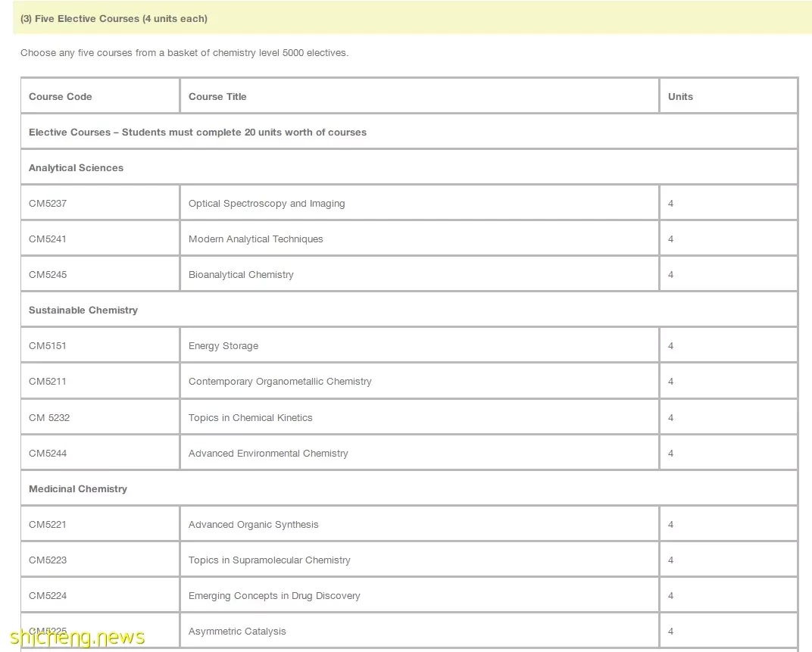Click the title "Advanced Environmental Chemistry"

coord(268,454)
